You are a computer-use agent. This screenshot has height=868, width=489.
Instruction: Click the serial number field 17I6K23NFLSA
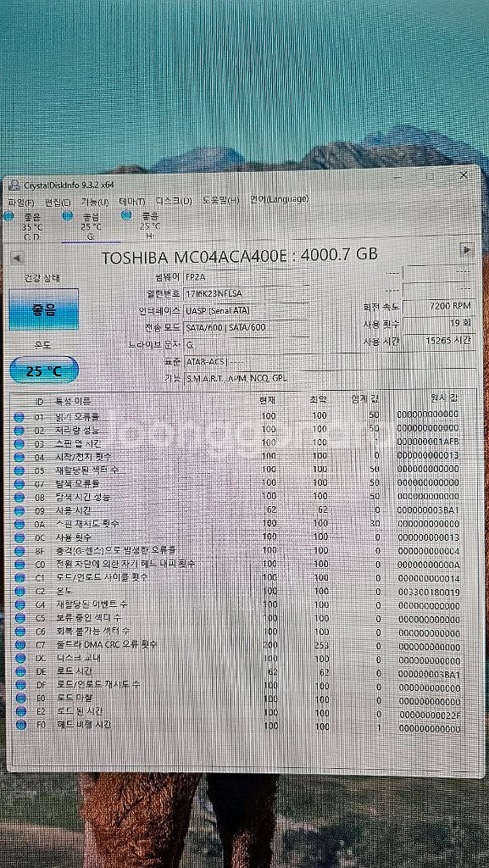pyautogui.click(x=246, y=293)
